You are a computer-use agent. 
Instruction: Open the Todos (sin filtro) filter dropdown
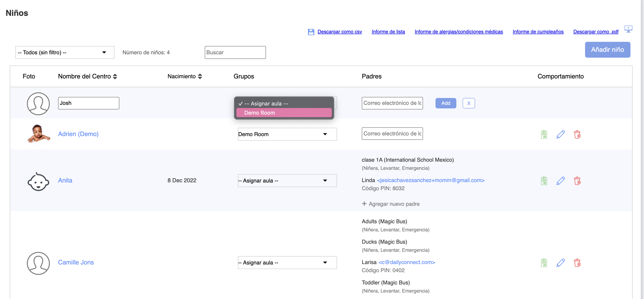pyautogui.click(x=65, y=52)
